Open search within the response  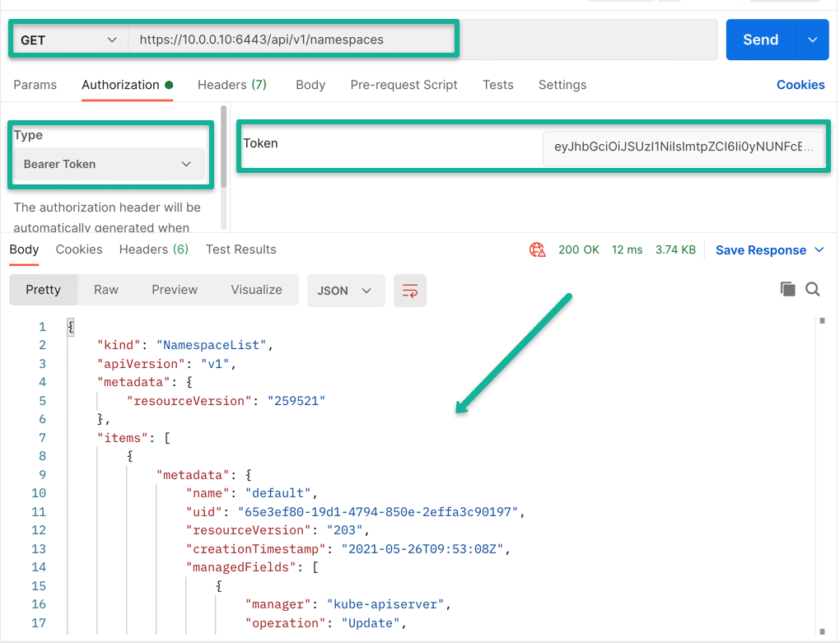[x=810, y=290]
